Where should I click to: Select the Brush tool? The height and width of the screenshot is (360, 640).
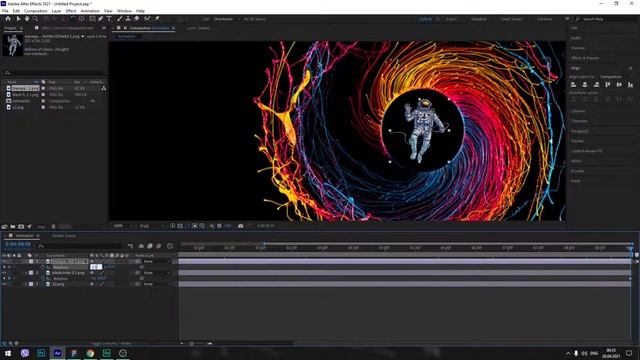(x=120, y=19)
